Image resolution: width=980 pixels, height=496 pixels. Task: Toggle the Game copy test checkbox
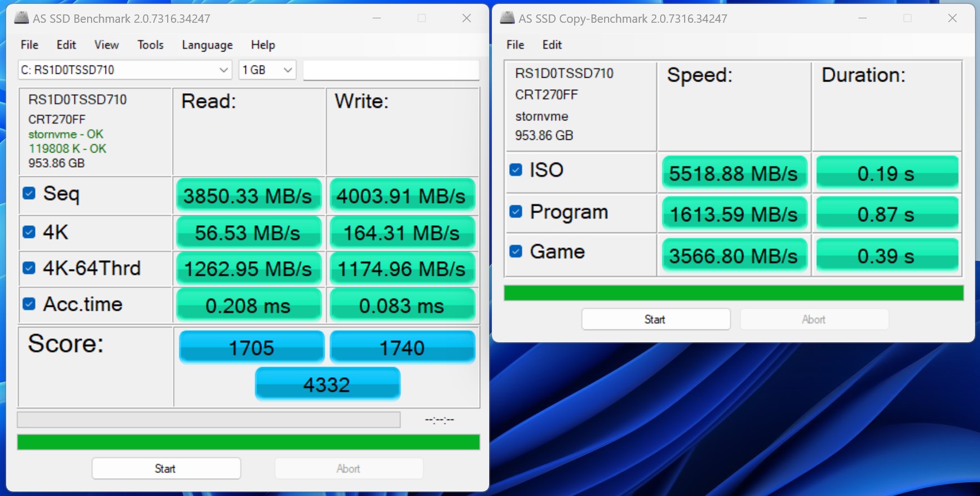(x=516, y=251)
